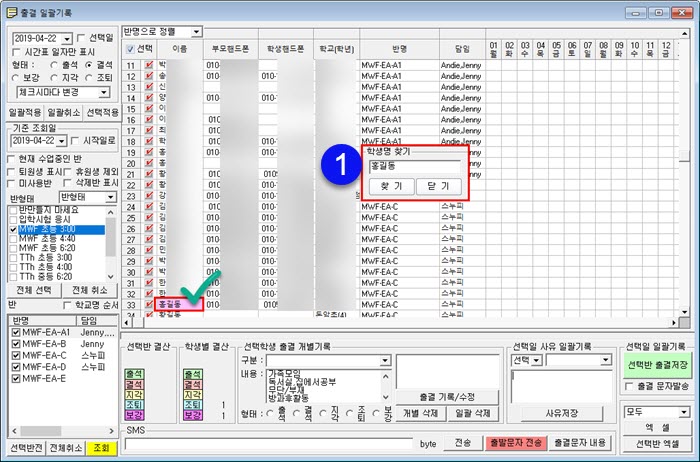The height and width of the screenshot is (462, 700).
Task: Select the 출석 radio button at top left
Action: click(x=54, y=65)
